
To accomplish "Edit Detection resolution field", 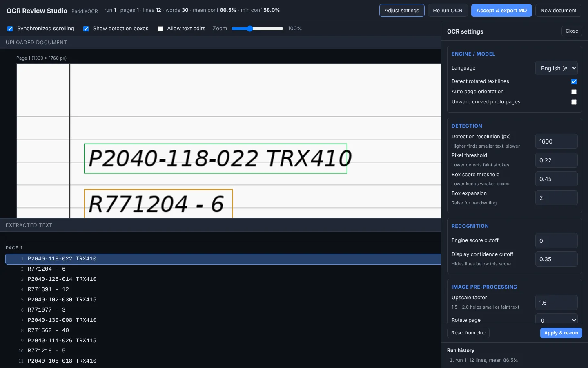I will (557, 141).
